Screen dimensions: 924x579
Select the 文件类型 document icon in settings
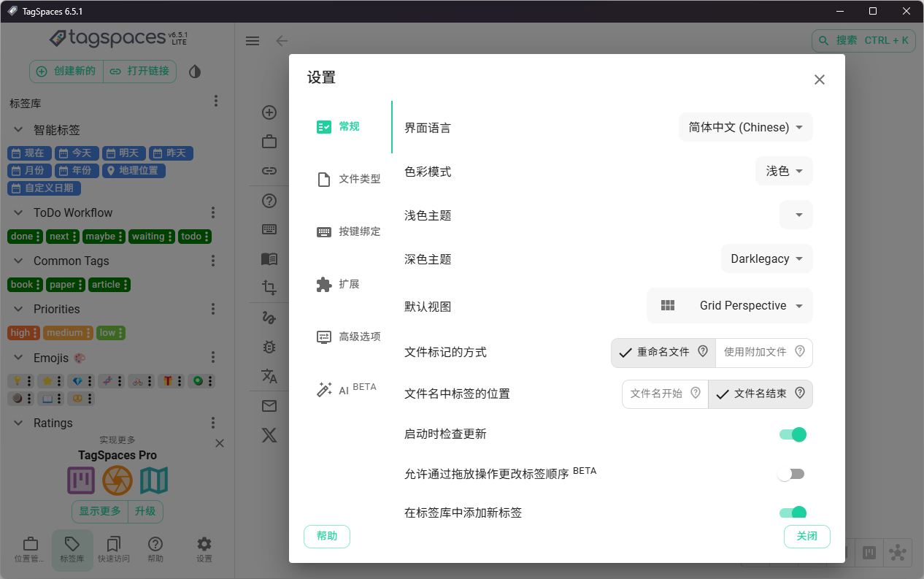coord(324,178)
